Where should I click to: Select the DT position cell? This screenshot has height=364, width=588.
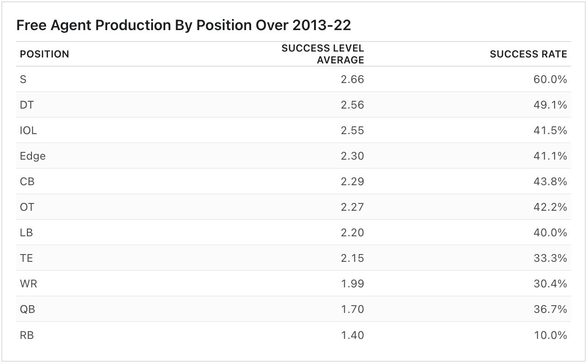27,105
